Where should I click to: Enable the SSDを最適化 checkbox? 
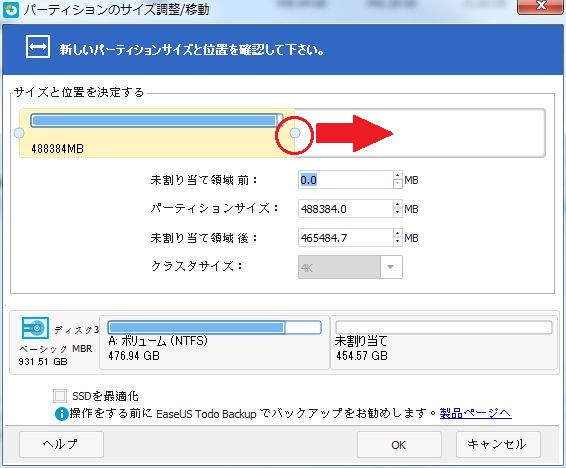click(x=60, y=396)
